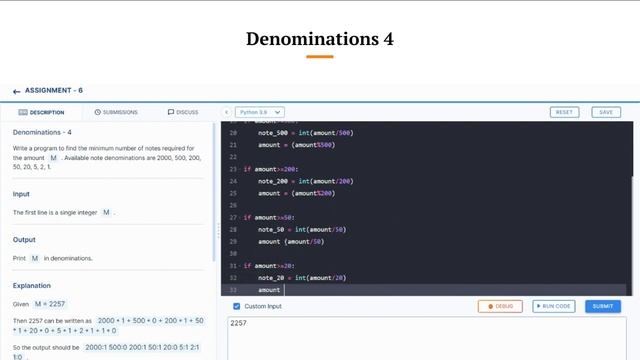
Task: Click 'if amount>=50:' on line 27
Action: point(269,218)
